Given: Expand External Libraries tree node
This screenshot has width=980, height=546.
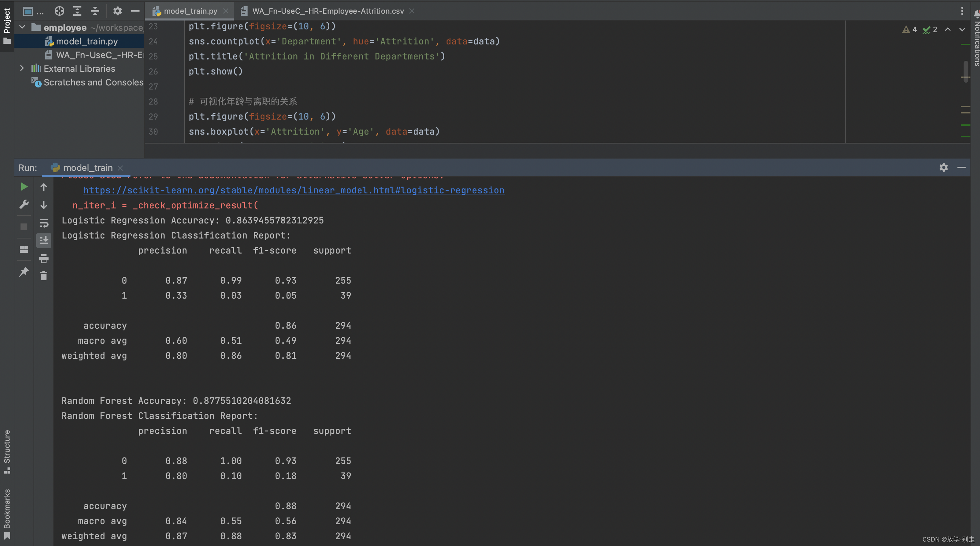Looking at the screenshot, I should (x=22, y=68).
